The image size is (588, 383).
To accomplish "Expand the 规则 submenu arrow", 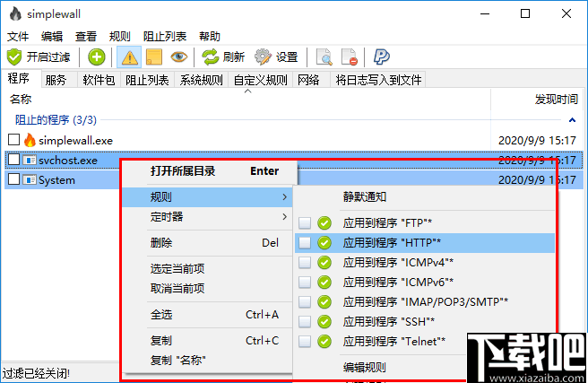I will [x=285, y=197].
